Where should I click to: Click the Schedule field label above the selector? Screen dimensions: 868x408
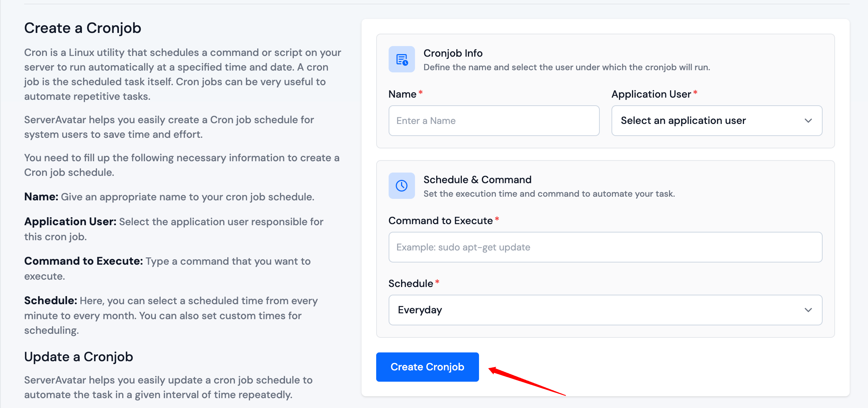411,284
